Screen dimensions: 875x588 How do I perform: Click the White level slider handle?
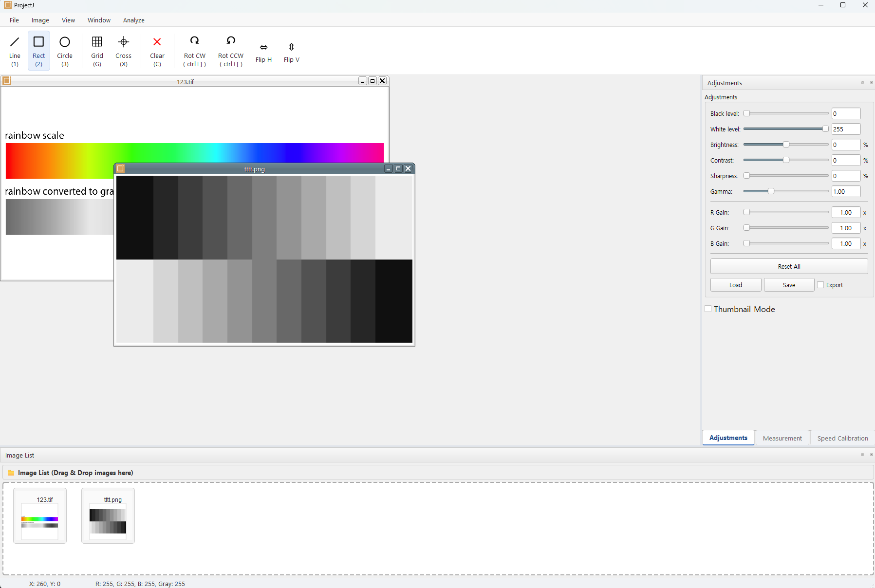(825, 129)
